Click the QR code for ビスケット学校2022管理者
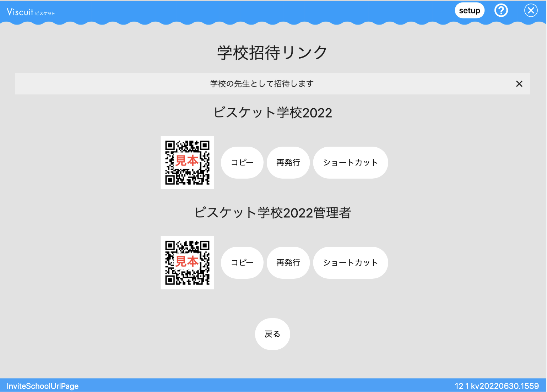The image size is (547, 392). coord(187,263)
